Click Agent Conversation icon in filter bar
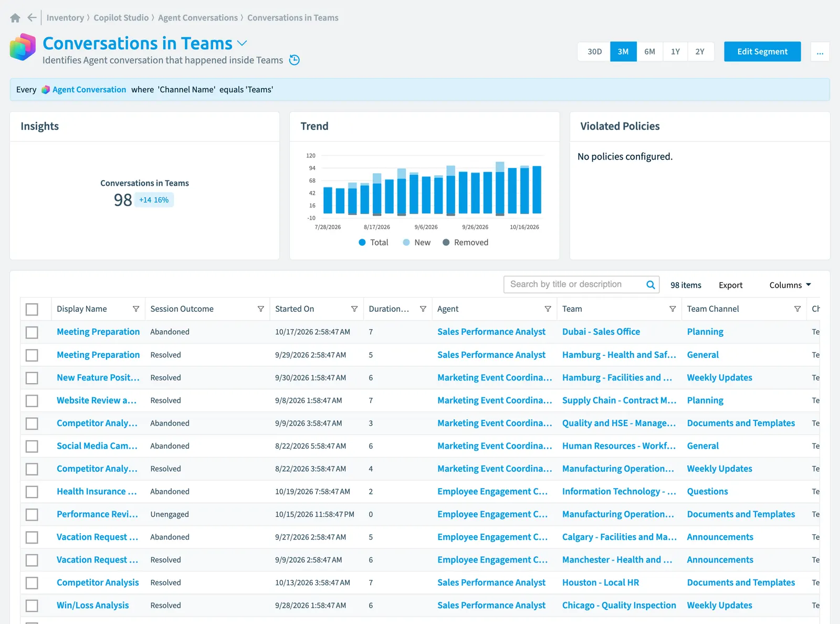This screenshot has height=624, width=840. click(46, 90)
